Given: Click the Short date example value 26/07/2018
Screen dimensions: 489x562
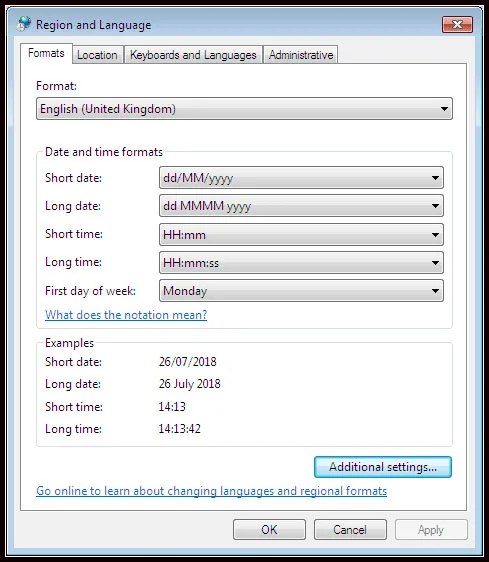Looking at the screenshot, I should (188, 362).
